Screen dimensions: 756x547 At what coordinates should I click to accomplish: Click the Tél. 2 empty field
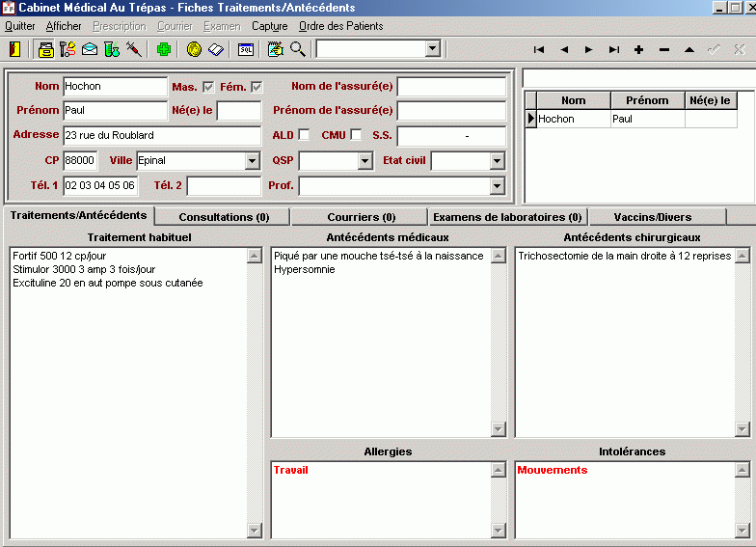coord(224,185)
